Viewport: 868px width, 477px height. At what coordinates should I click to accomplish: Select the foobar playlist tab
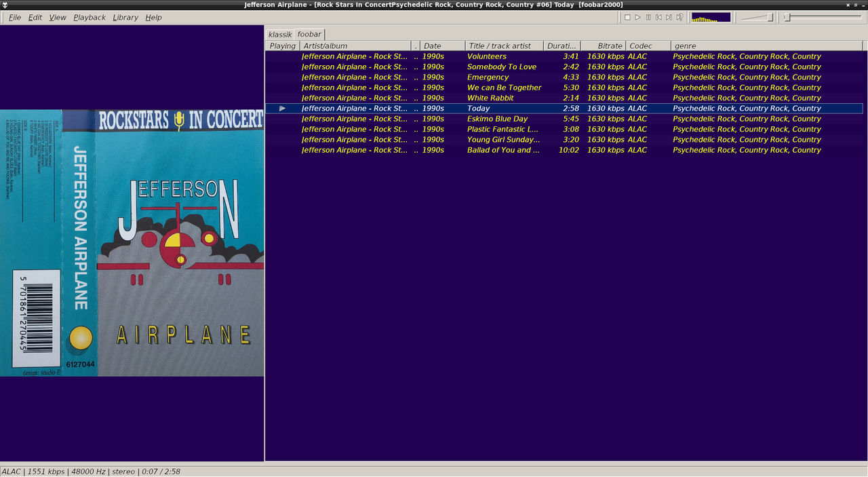309,34
